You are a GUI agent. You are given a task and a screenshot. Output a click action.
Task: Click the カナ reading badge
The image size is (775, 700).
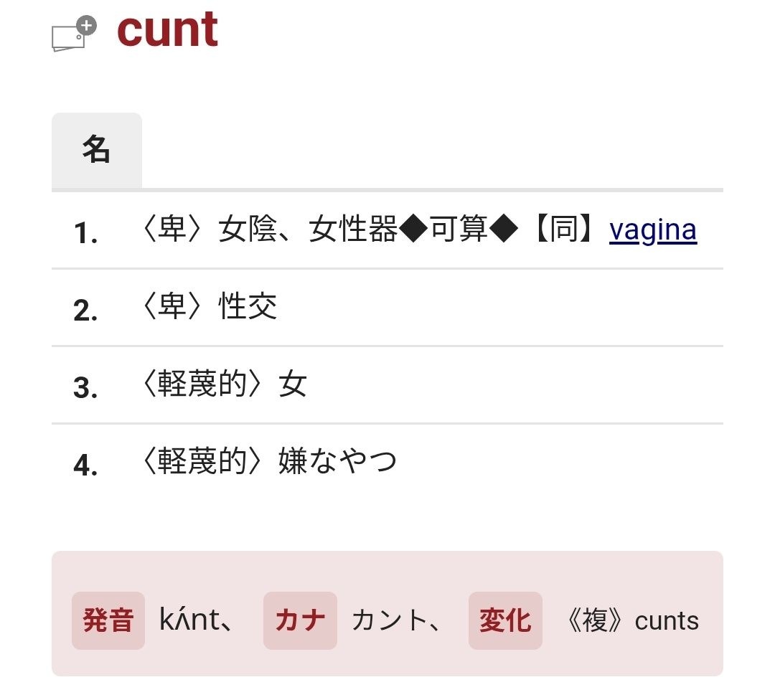click(x=300, y=620)
